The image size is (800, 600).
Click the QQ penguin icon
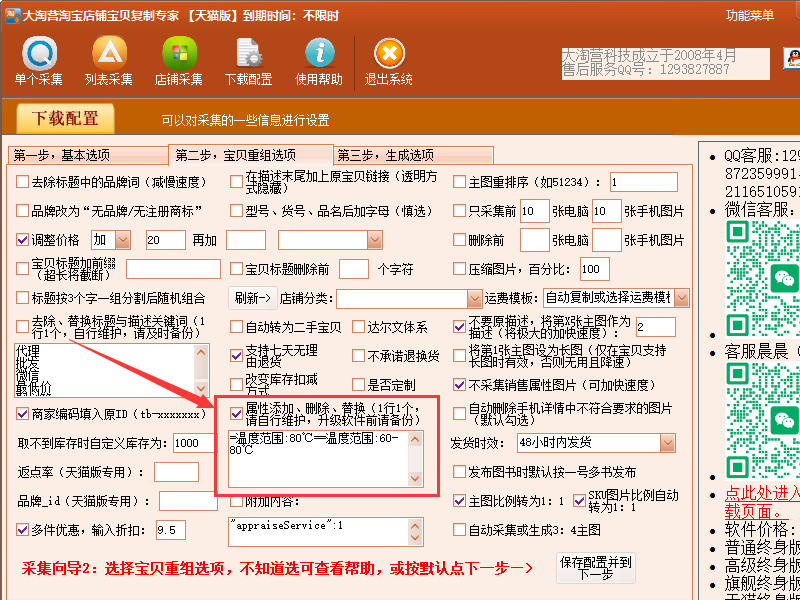pyautogui.click(x=792, y=58)
